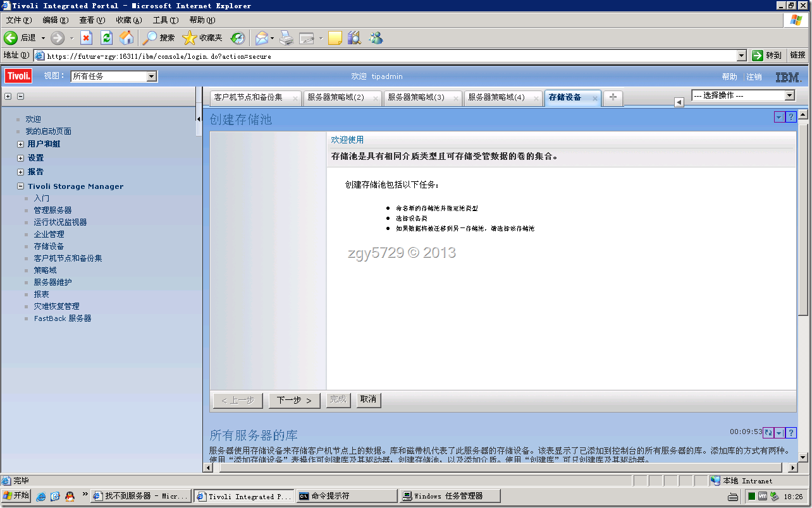This screenshot has width=812, height=508.
Task: Open the 视图 所有任务 dropdown
Action: [x=114, y=76]
